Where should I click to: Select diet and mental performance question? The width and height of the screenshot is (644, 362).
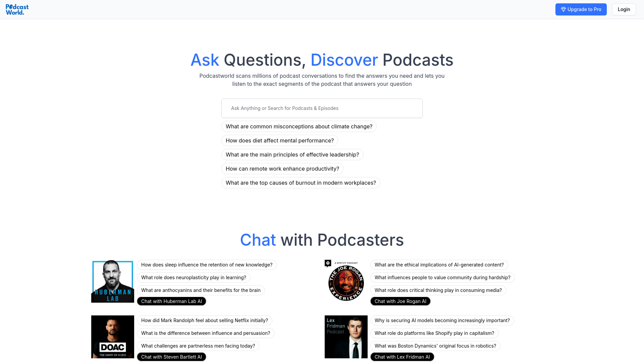(x=279, y=140)
